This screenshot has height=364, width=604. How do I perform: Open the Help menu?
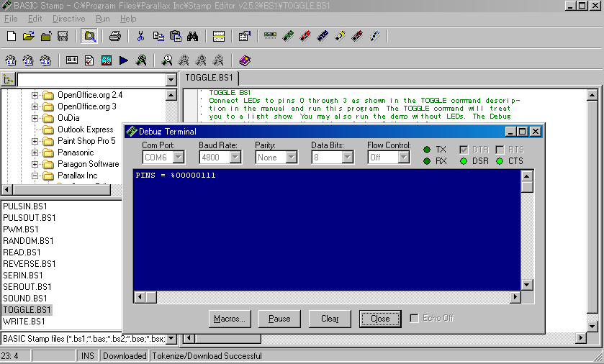pyautogui.click(x=128, y=19)
